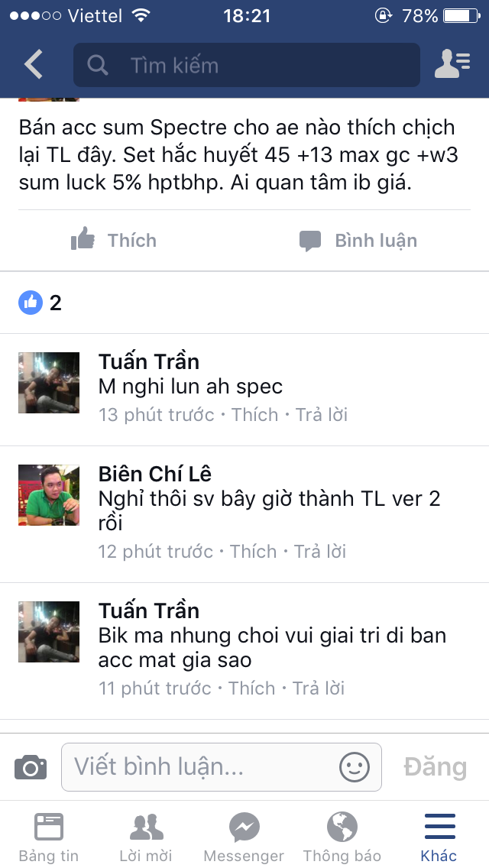Screen dimensions: 489x868
Task: Open Biên Chí Lê's profile picture
Action: 49,495
